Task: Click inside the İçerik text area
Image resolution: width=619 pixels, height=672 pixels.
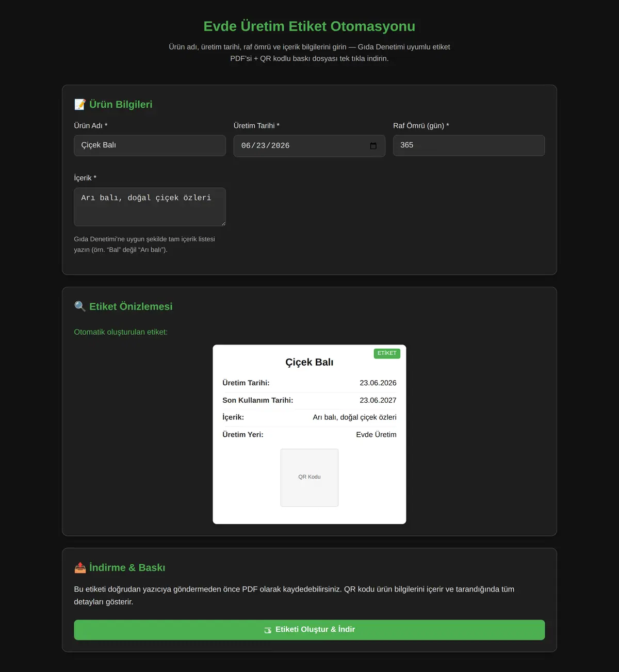Action: (x=150, y=207)
